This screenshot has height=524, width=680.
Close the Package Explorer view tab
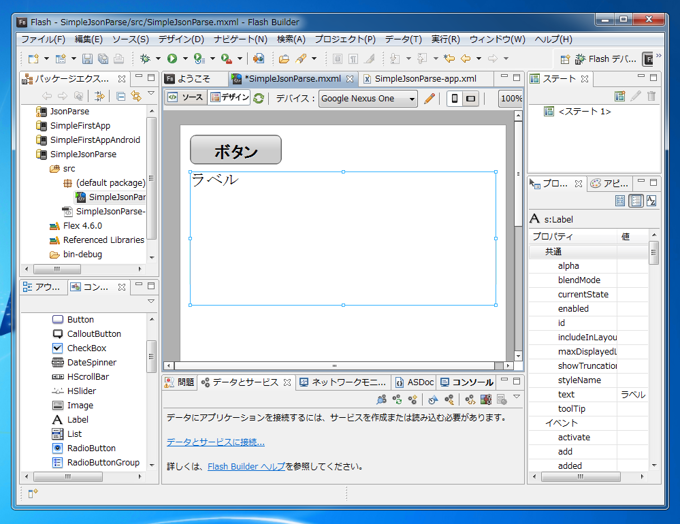[122, 79]
